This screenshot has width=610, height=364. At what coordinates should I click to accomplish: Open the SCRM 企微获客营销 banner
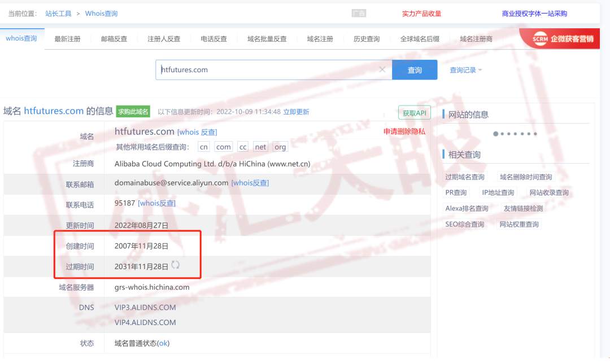(560, 38)
